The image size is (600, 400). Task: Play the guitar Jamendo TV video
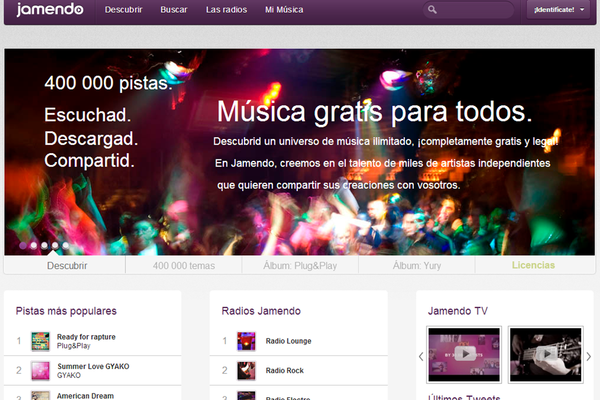tap(546, 354)
